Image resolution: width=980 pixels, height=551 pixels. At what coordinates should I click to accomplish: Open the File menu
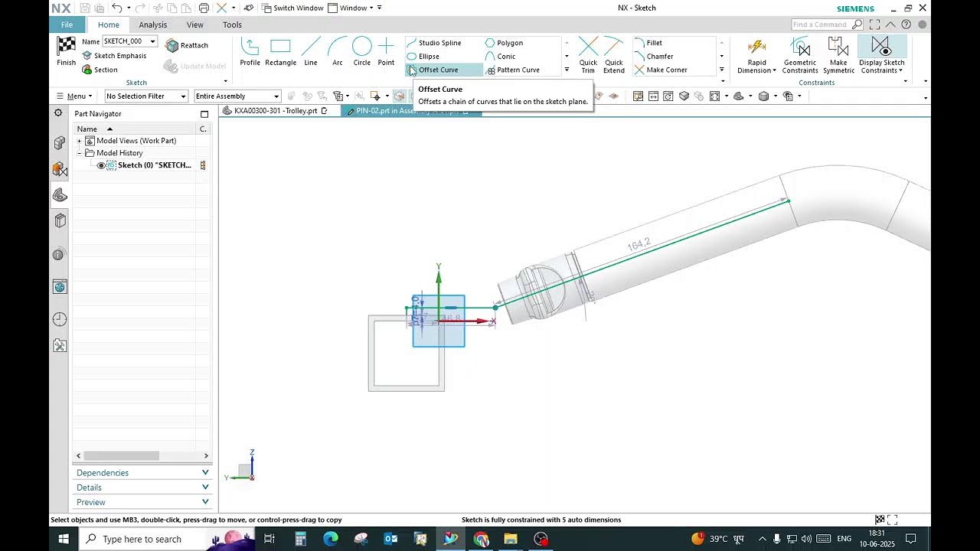pyautogui.click(x=67, y=24)
